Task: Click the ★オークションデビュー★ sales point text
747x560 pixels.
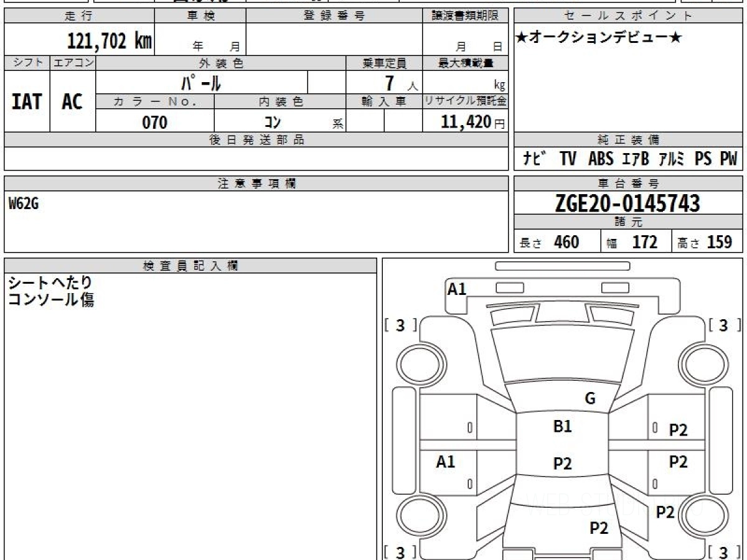Action: pyautogui.click(x=599, y=38)
